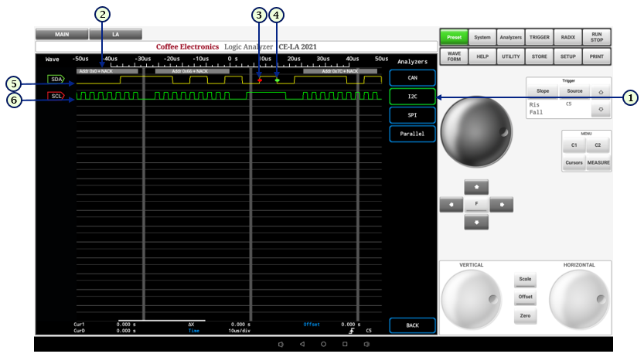Click the SDA channel label tag
The image size is (644, 364).
pos(56,79)
